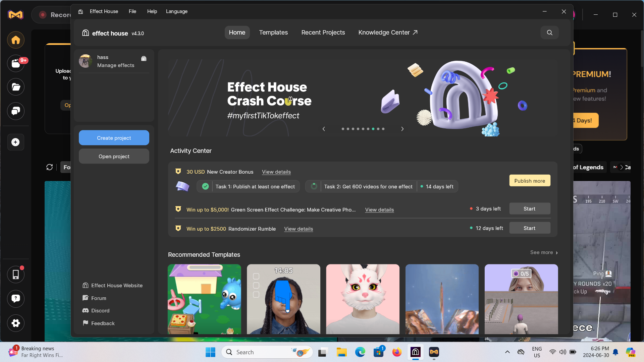Click the Windows Start button
Screen dimensions: 644x362
[211, 352]
